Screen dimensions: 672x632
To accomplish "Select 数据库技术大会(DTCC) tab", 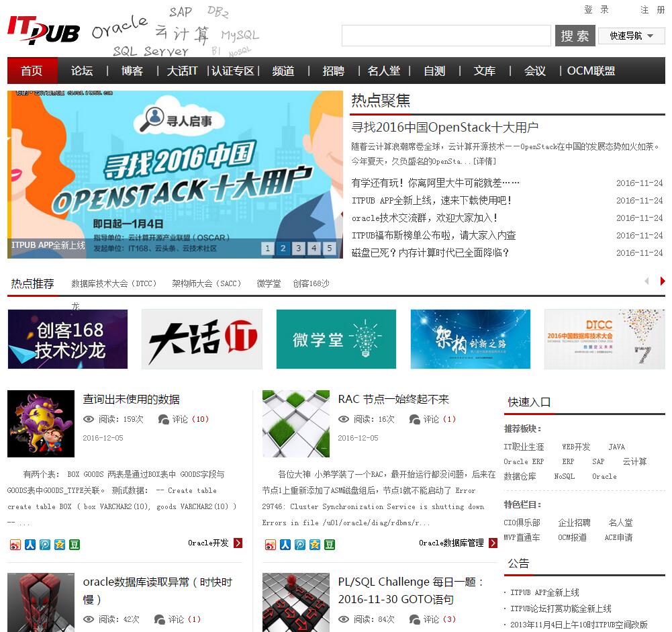I will 113,283.
